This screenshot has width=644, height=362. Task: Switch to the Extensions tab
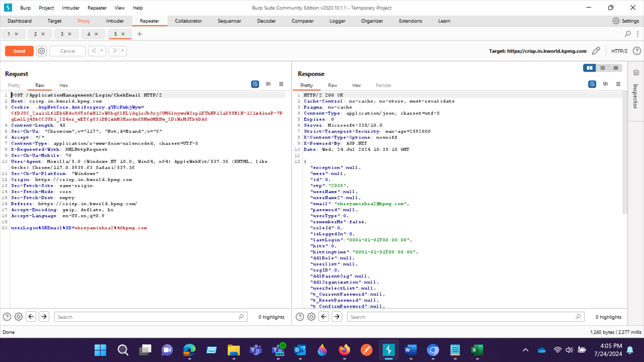(x=411, y=21)
